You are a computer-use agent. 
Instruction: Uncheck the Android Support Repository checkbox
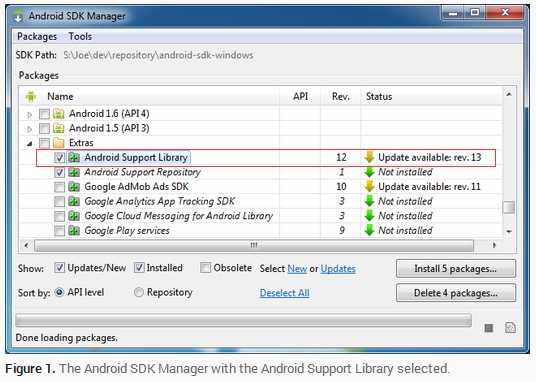tap(59, 172)
